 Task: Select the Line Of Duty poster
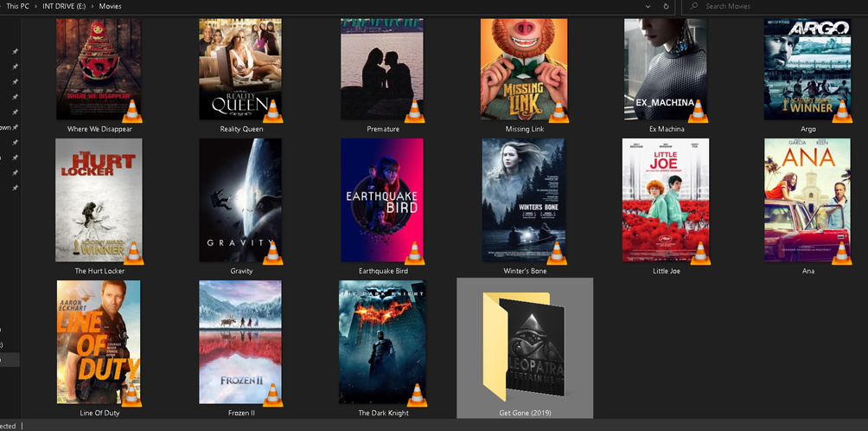tap(99, 342)
